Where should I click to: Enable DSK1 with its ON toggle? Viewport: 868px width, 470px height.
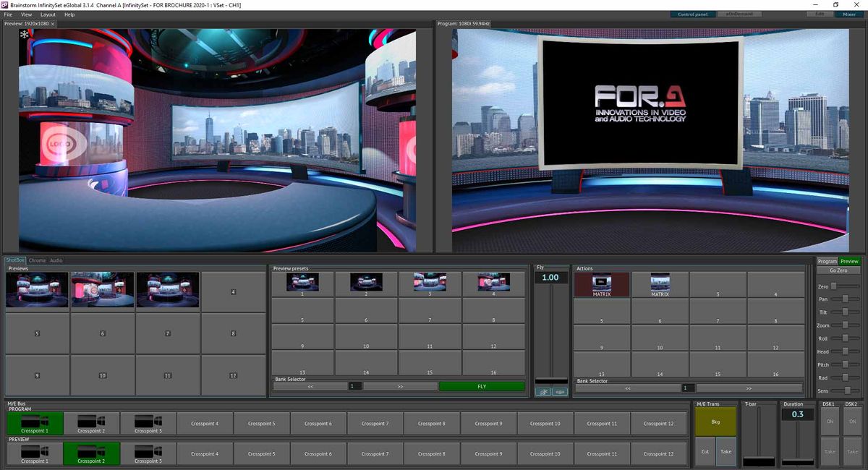click(829, 421)
